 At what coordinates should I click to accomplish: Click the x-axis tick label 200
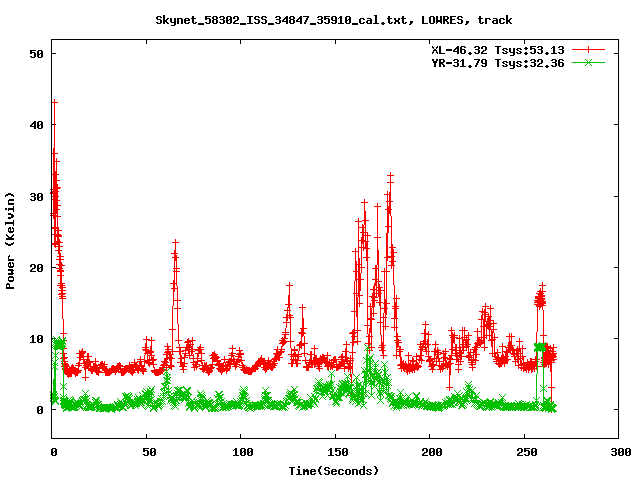point(431,452)
